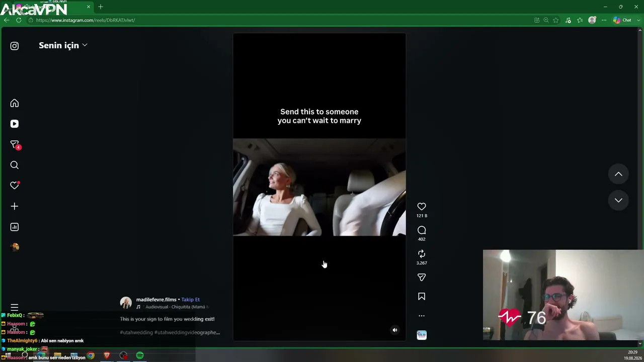Share the reel with paper-plane icon
The width and height of the screenshot is (644, 362).
pyautogui.click(x=422, y=278)
